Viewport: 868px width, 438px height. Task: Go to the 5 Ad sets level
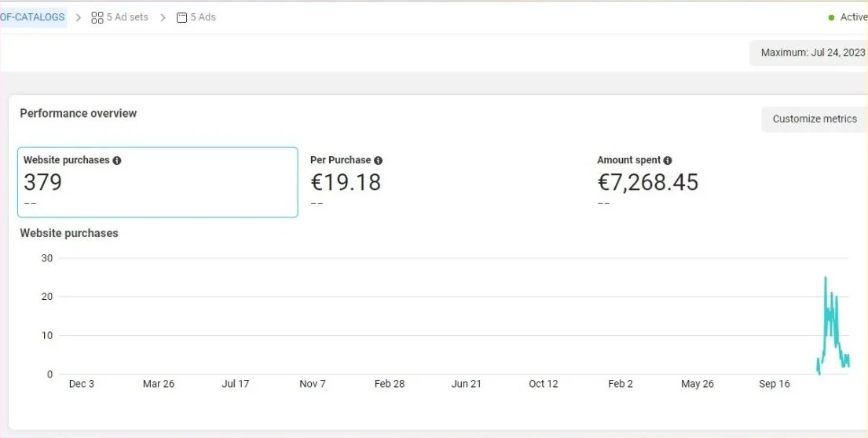(x=126, y=17)
